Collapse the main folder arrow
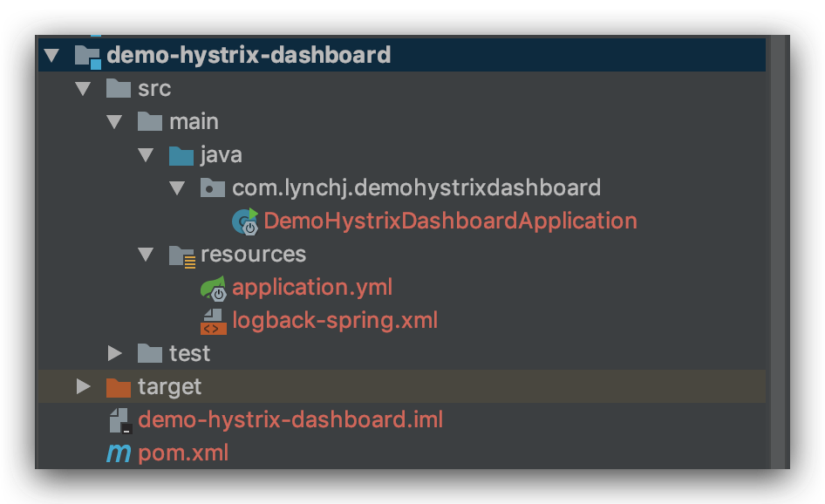825x504 pixels. click(115, 122)
